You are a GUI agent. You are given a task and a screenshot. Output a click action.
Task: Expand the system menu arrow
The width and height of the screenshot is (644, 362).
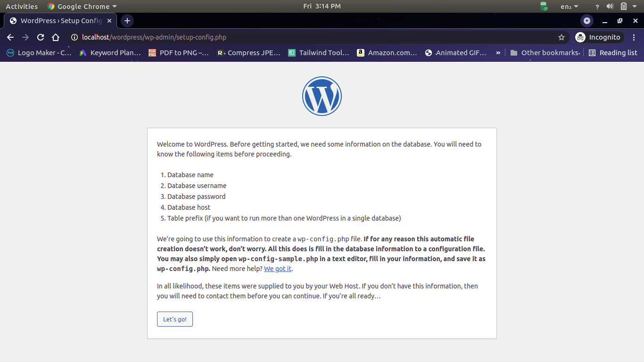635,7
